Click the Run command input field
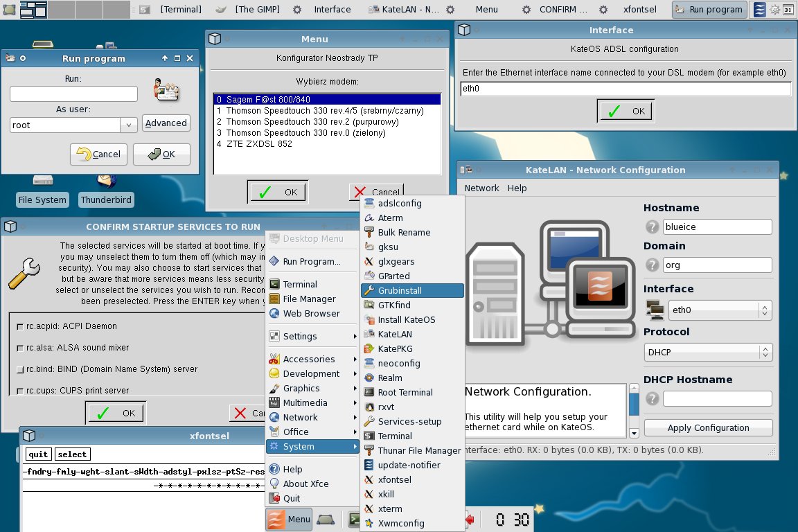 coord(74,94)
